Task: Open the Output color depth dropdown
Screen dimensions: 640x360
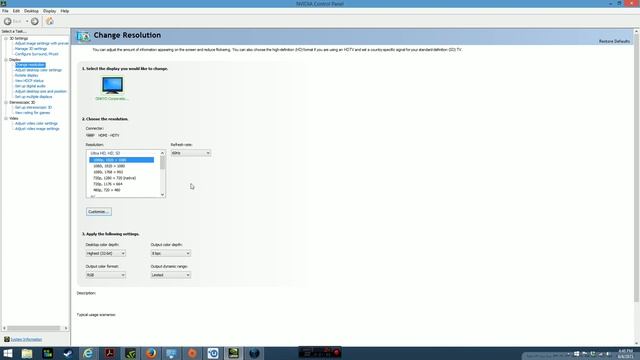Action: [x=171, y=253]
